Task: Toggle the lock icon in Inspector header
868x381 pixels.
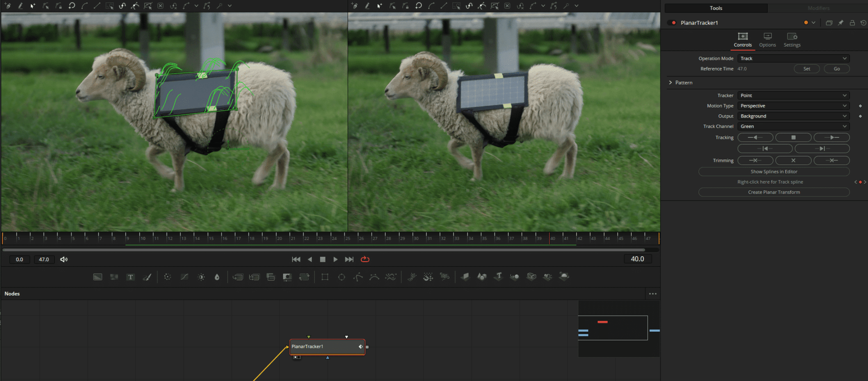Action: tap(852, 23)
